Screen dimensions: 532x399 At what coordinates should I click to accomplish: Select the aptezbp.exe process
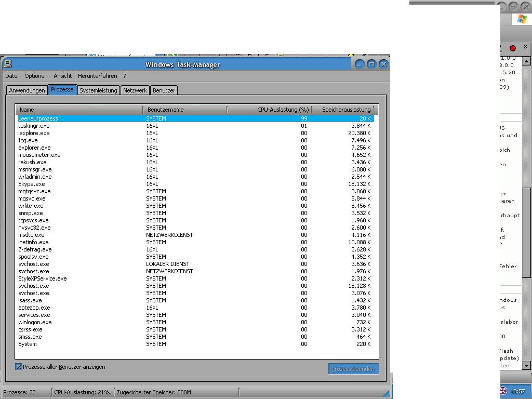195,308
